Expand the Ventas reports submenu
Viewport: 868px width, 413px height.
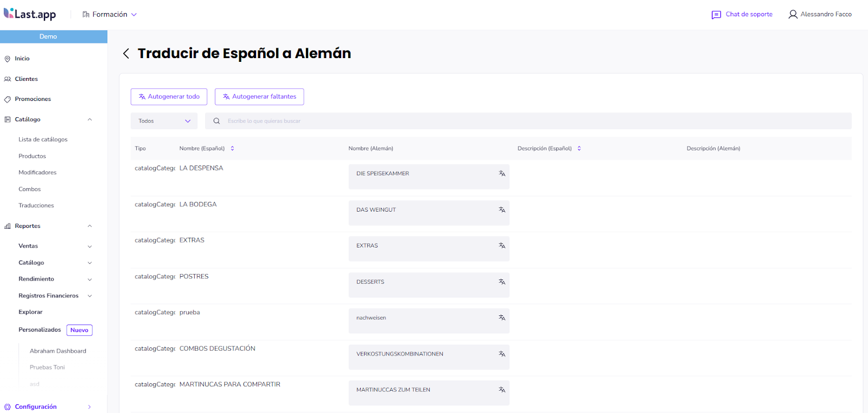coord(90,246)
